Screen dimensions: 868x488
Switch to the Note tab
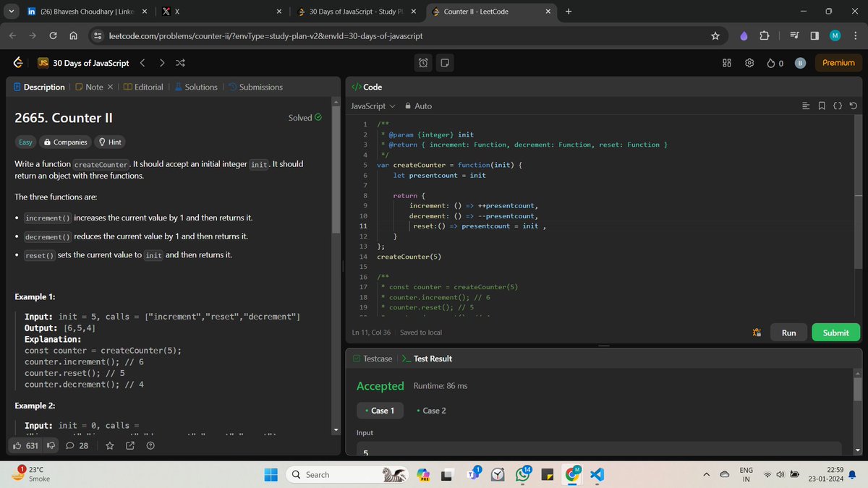(90, 87)
